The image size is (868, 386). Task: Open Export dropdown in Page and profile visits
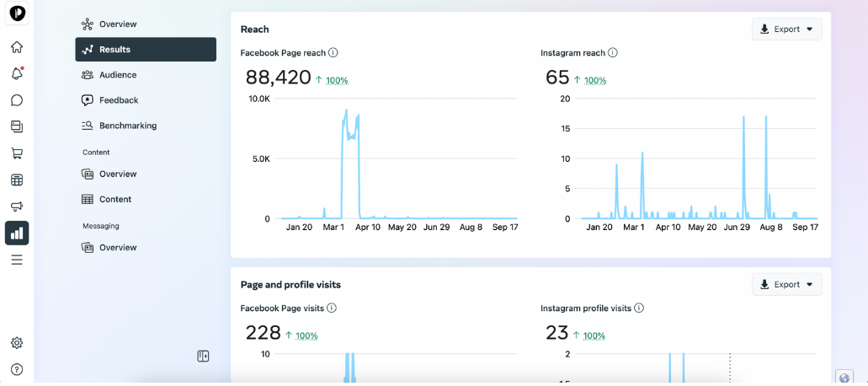tap(786, 285)
